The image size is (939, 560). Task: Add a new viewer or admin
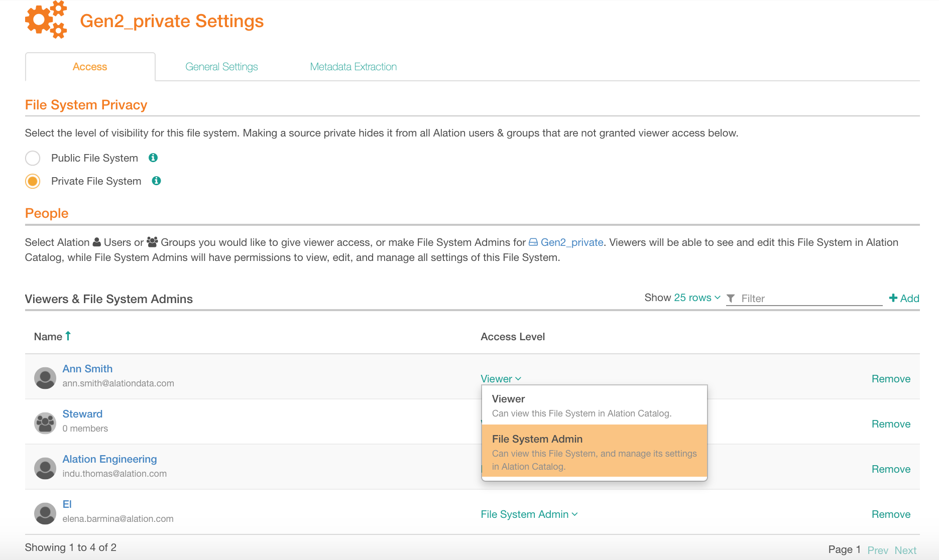point(904,298)
